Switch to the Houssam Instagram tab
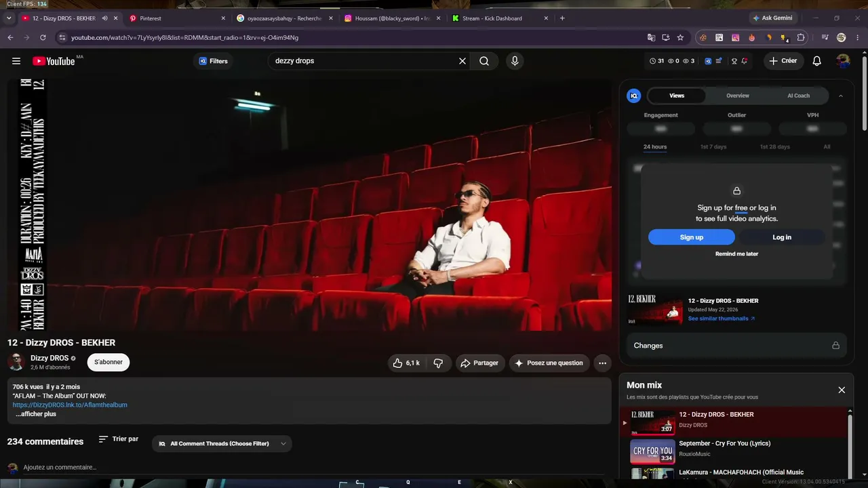Viewport: 868px width, 488px height. [x=392, y=18]
